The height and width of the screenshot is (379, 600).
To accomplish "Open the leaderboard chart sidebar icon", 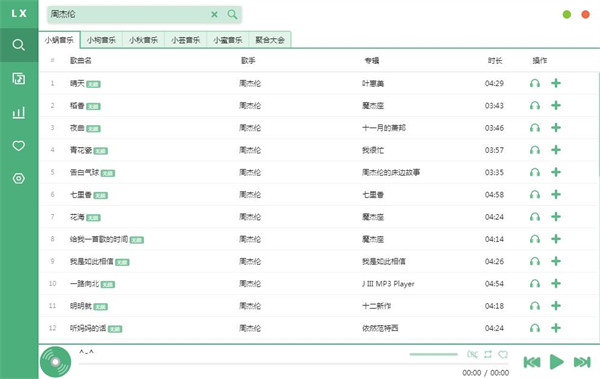I will coord(18,112).
